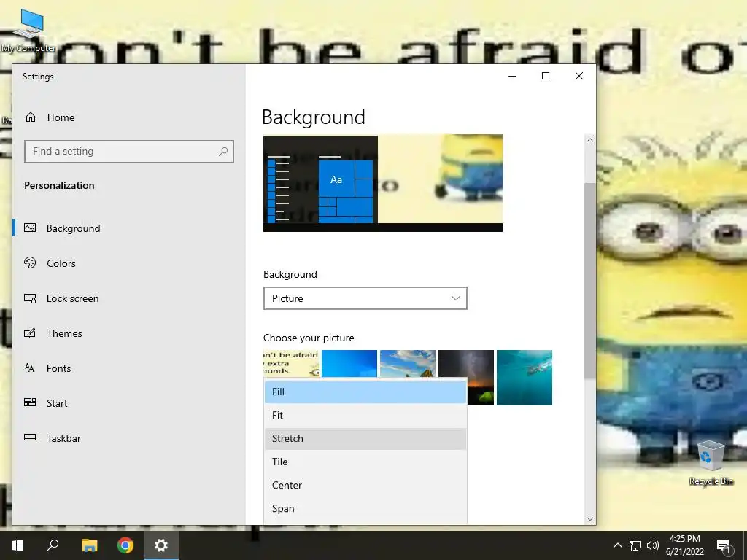Go to Themes page
747x560 pixels.
click(x=64, y=333)
